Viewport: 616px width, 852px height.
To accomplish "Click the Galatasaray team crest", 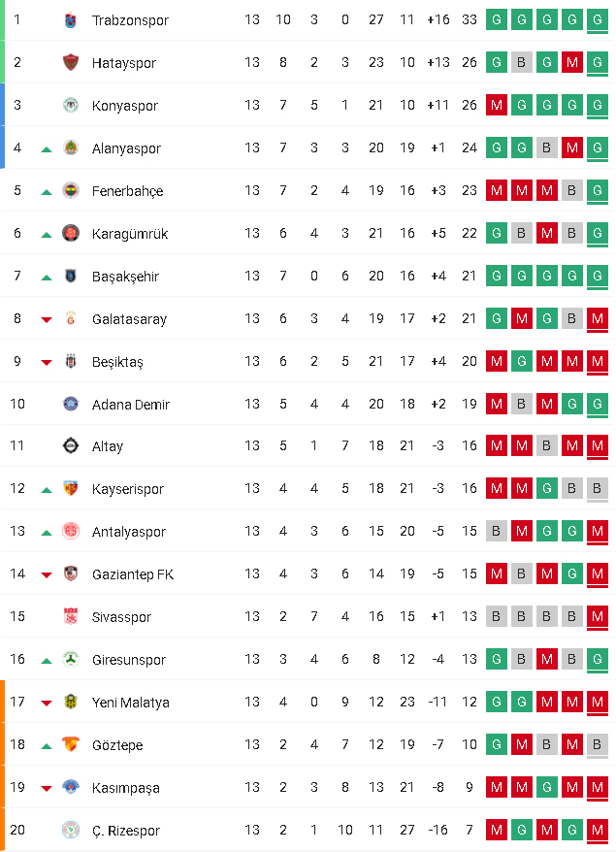I will [70, 318].
